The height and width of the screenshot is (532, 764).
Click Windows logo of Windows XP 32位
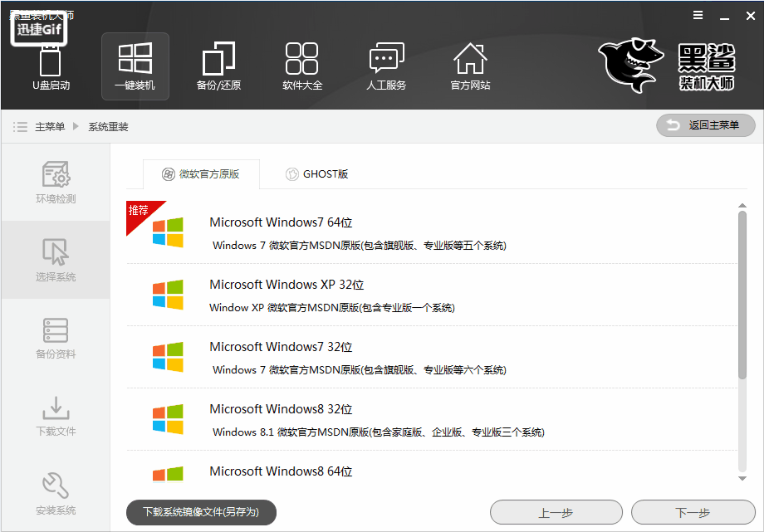[168, 295]
